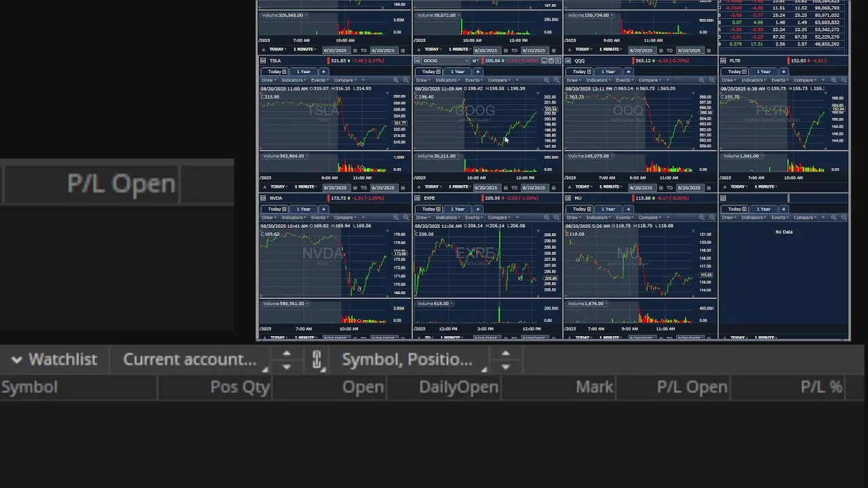Add a new tab to NVDA chart
Screen dimensions: 868x488
pos(323,209)
